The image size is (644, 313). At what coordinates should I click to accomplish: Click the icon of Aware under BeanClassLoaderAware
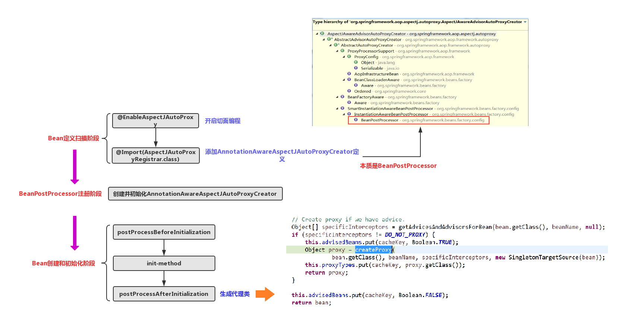(x=356, y=85)
